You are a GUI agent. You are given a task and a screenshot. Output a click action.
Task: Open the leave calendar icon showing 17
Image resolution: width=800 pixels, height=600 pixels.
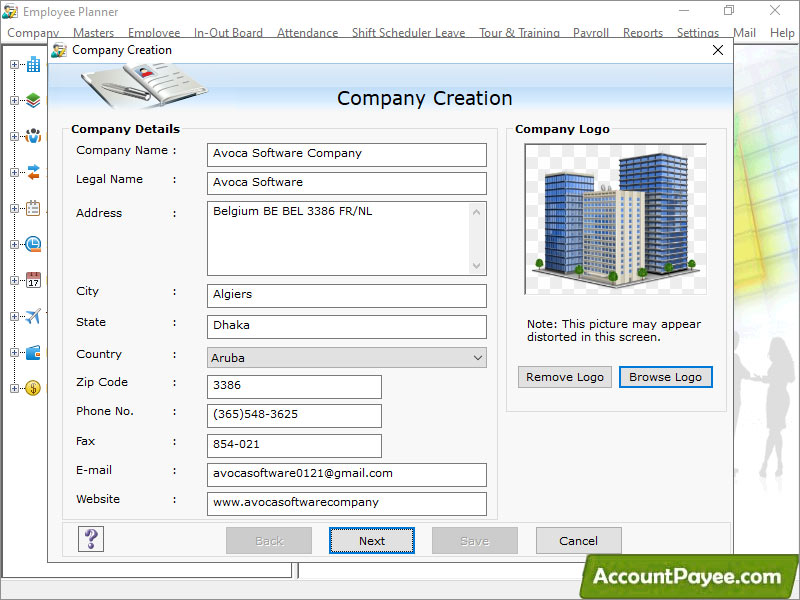pos(33,280)
